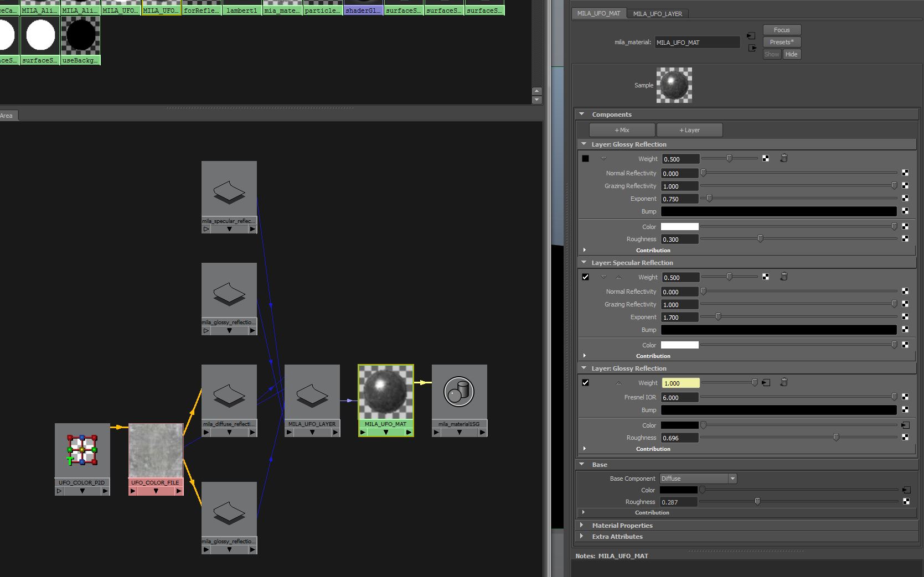
Task: Open map button for Bump under Fresnel IOR
Action: pyautogui.click(x=905, y=410)
